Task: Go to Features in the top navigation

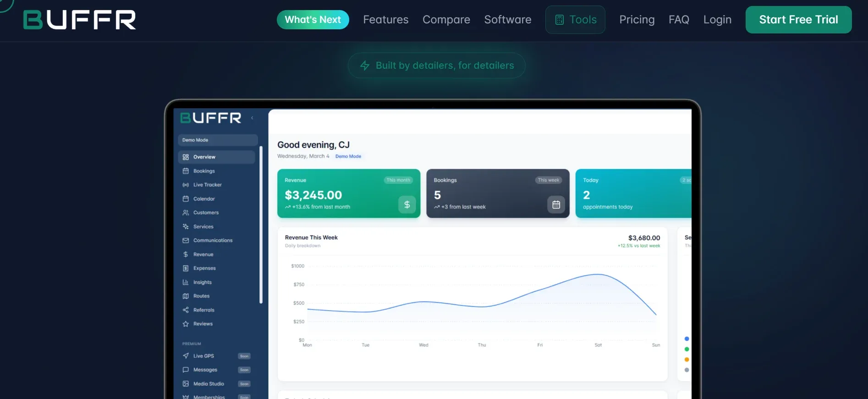Action: pyautogui.click(x=386, y=20)
